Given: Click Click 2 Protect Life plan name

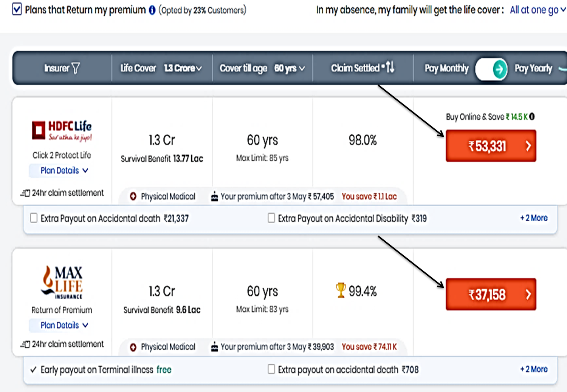Looking at the screenshot, I should click(x=62, y=155).
